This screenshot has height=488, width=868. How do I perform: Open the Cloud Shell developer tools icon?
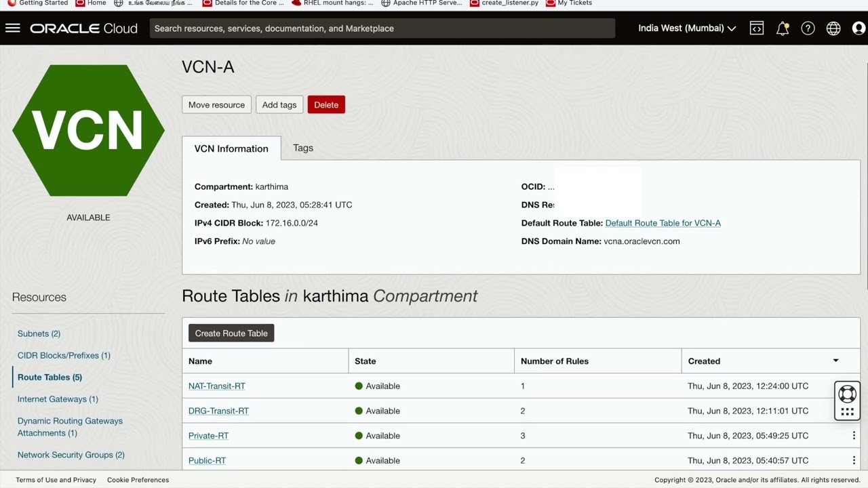coord(757,28)
